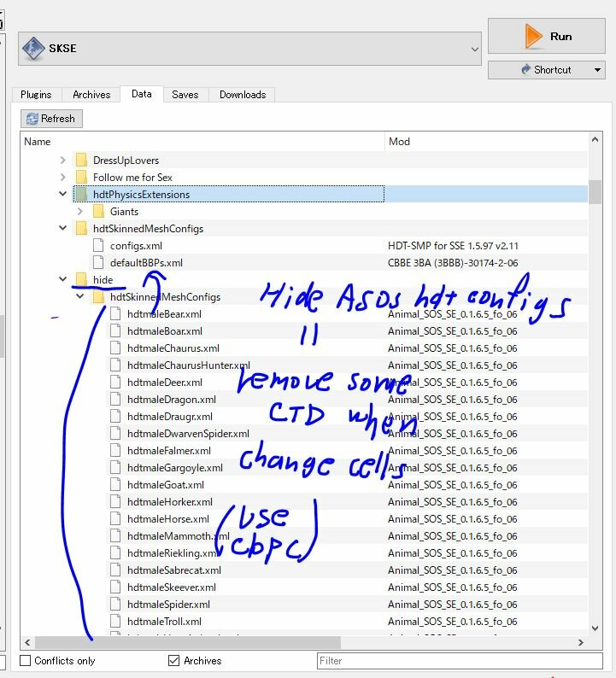Viewport: 616px width, 678px height.
Task: Open the Saves tab
Action: (x=185, y=95)
